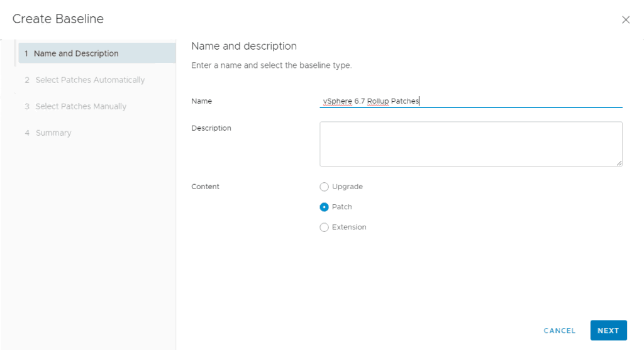
Task: Click the Name text field
Action: [x=470, y=101]
